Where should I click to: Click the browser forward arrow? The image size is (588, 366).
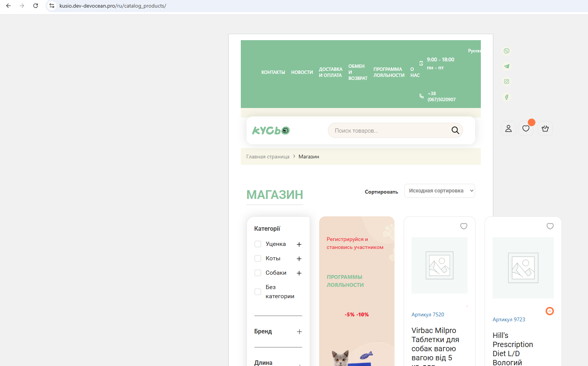(22, 6)
